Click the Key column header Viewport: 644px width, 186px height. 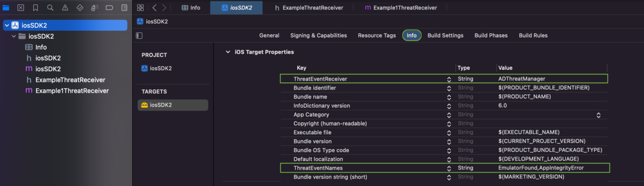[301, 68]
